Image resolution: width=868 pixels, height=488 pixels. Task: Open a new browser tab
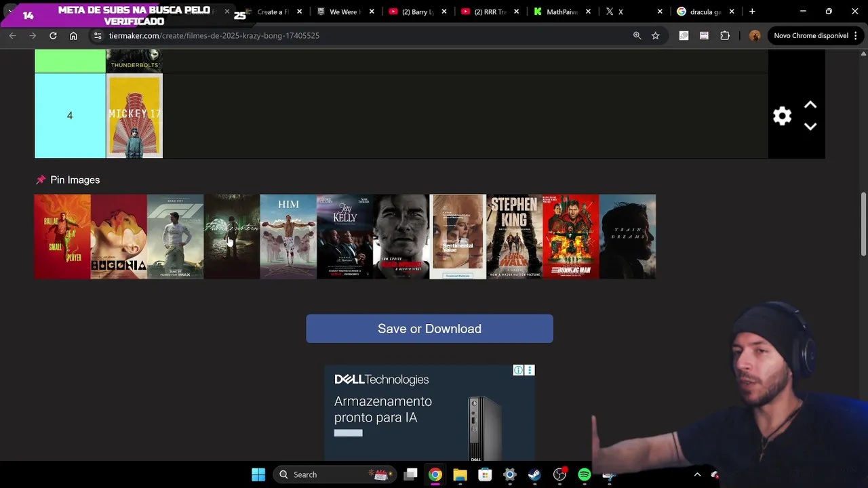pyautogui.click(x=752, y=12)
